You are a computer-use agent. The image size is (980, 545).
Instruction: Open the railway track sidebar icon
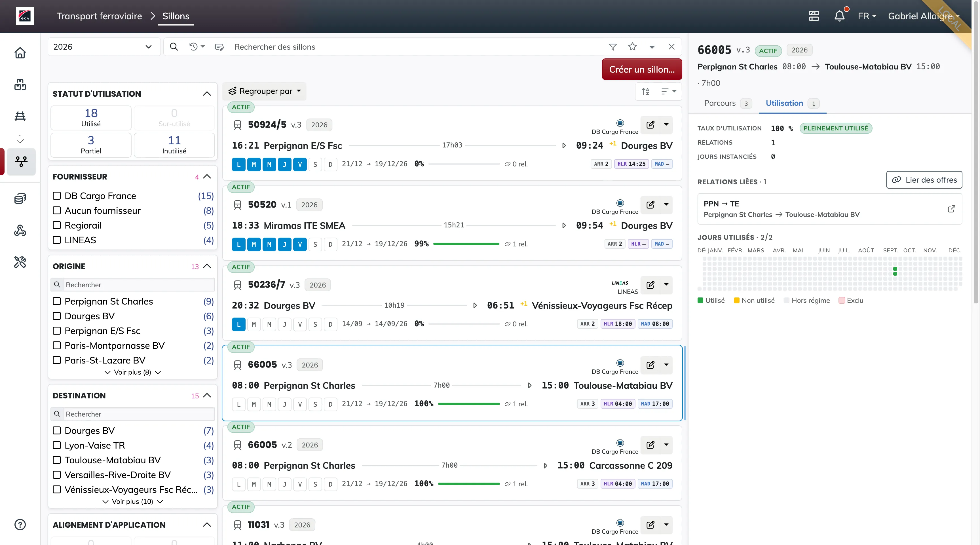point(20,116)
